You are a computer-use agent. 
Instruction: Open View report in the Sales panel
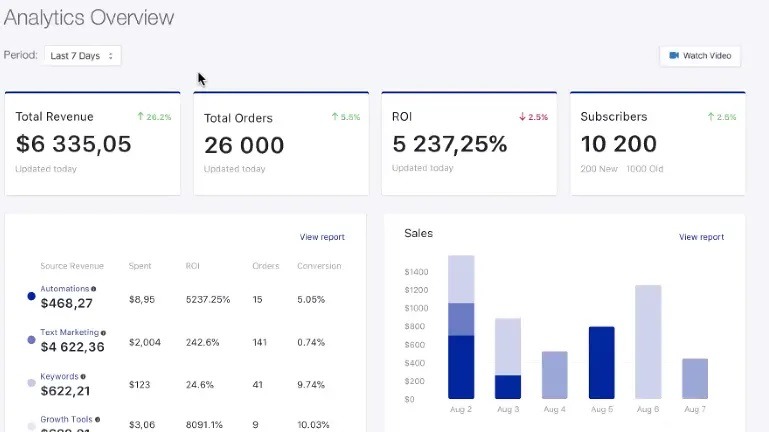(x=701, y=237)
